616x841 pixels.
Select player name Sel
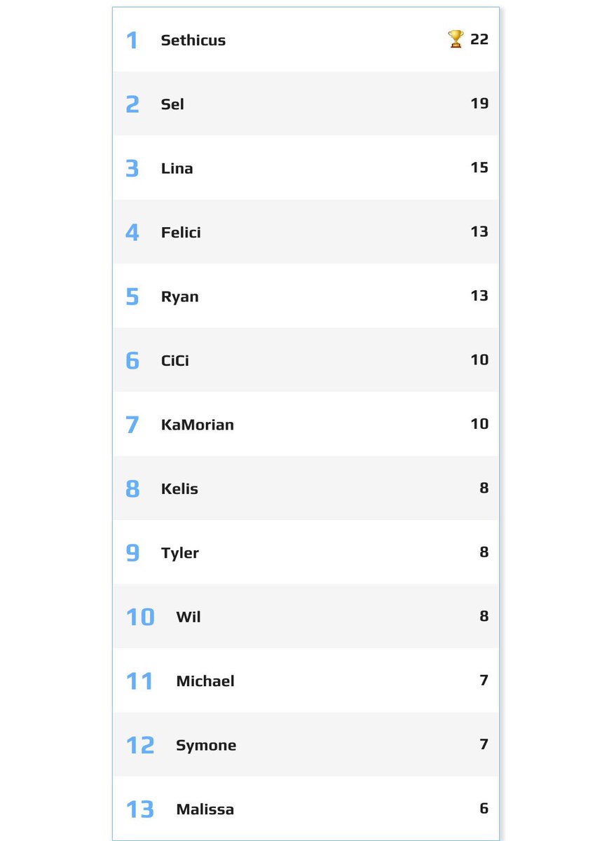click(172, 104)
